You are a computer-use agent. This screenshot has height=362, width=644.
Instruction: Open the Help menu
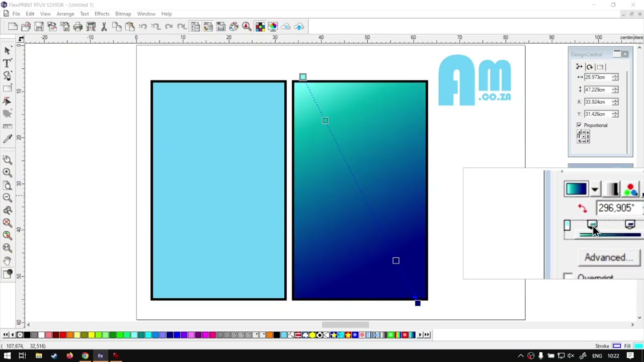point(167,14)
